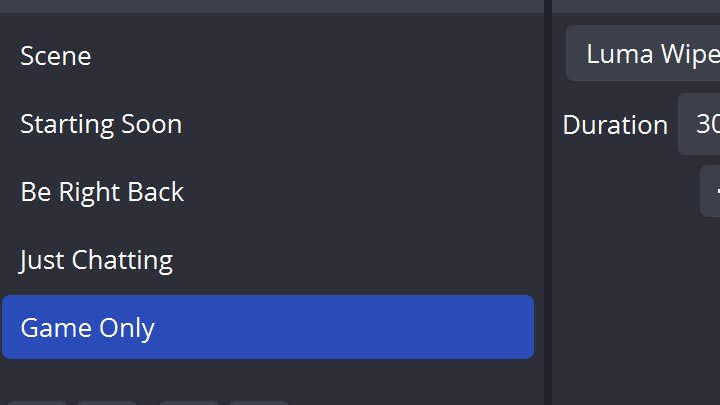The height and width of the screenshot is (405, 720).
Task: Open scene filters from the scenes toolbar
Action: [x=188, y=402]
